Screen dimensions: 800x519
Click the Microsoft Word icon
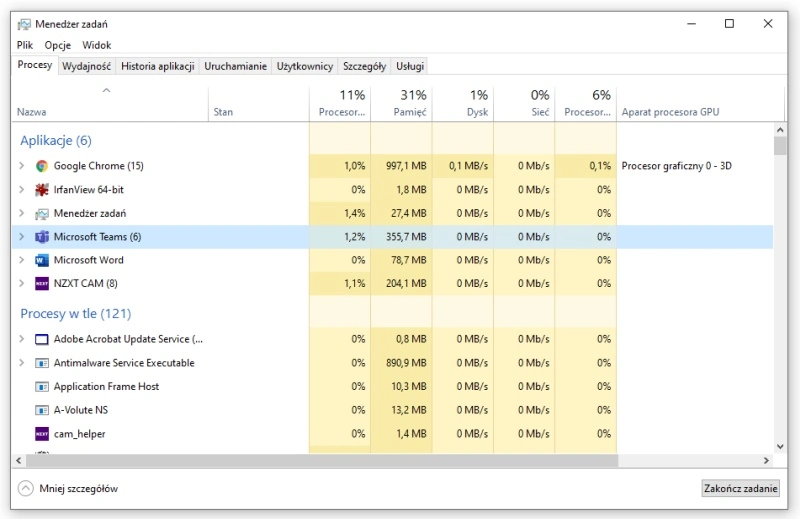click(x=42, y=260)
